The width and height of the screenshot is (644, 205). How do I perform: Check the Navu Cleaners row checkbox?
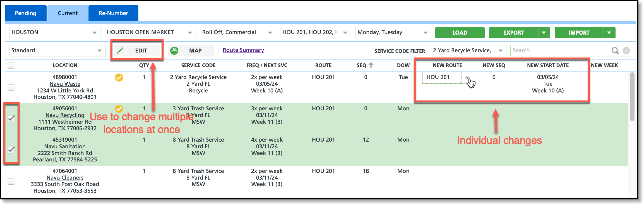(11, 181)
